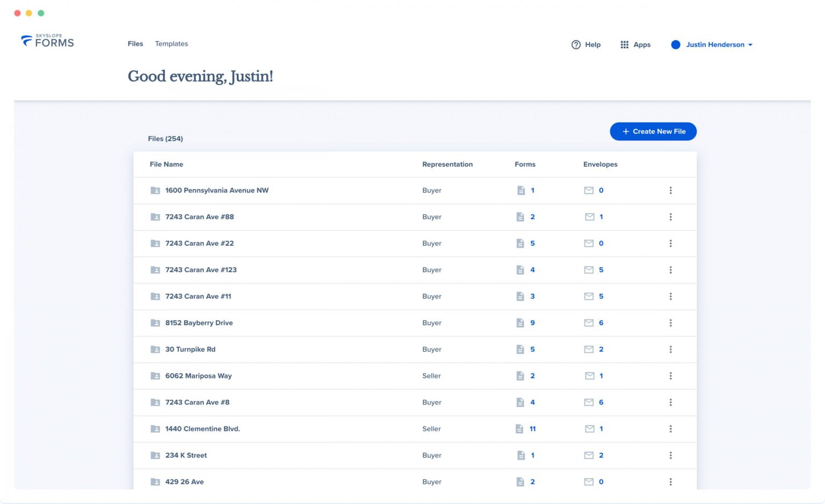
Task: Click the Representation column header
Action: [x=447, y=164]
